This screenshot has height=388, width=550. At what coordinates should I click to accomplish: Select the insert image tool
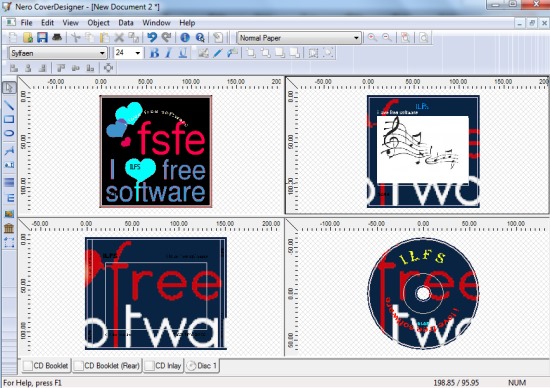point(9,214)
